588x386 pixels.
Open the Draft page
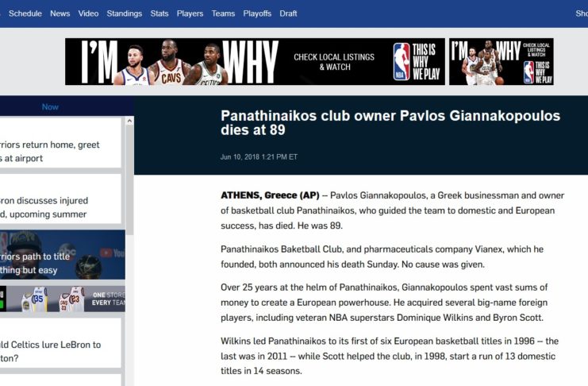click(289, 14)
